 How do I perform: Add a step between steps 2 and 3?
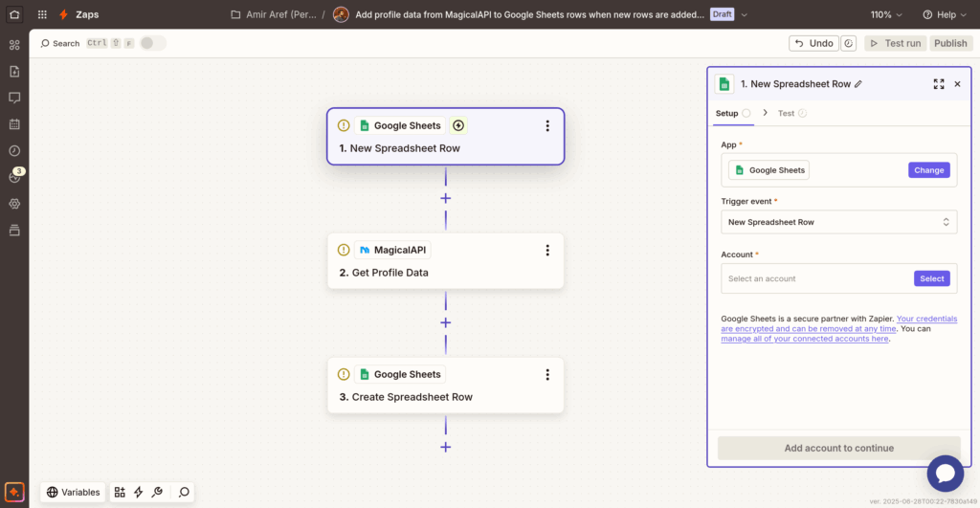446,322
